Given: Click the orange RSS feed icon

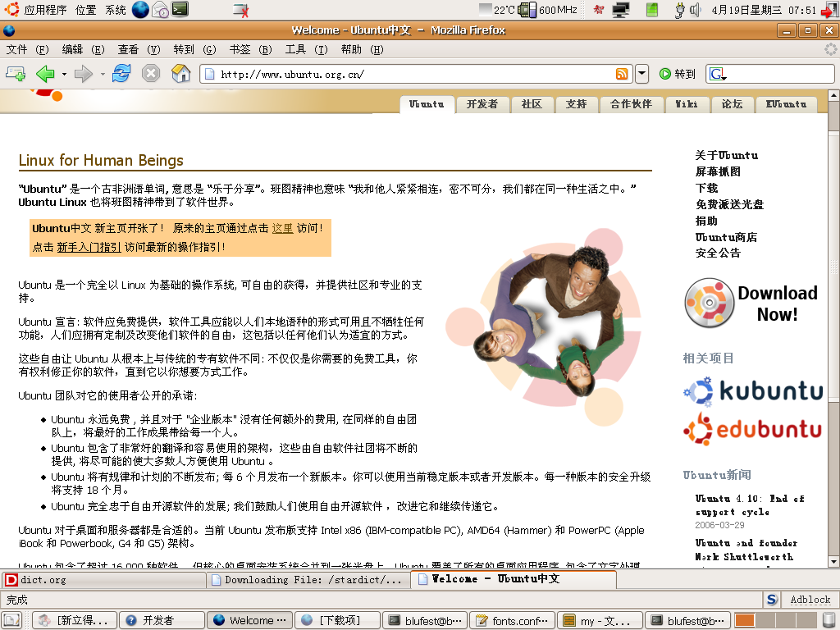Looking at the screenshot, I should [x=622, y=74].
